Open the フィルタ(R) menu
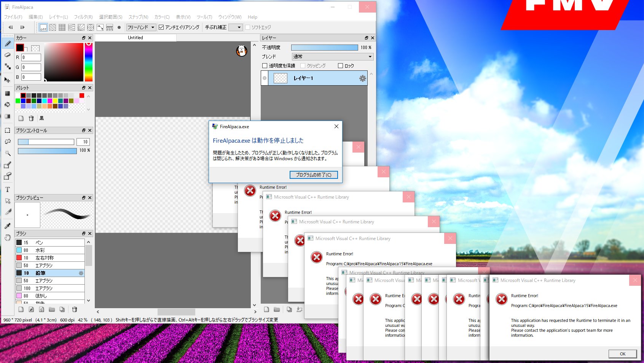The width and height of the screenshot is (644, 363). (x=83, y=17)
